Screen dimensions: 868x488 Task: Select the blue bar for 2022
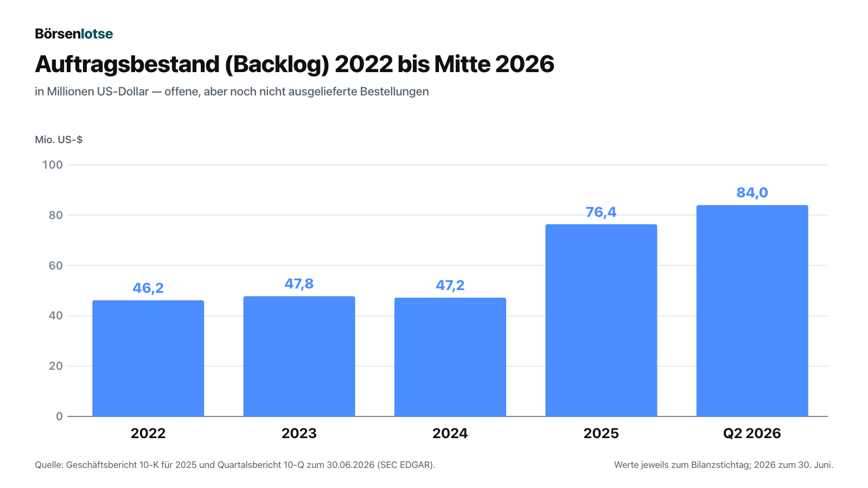click(x=148, y=358)
